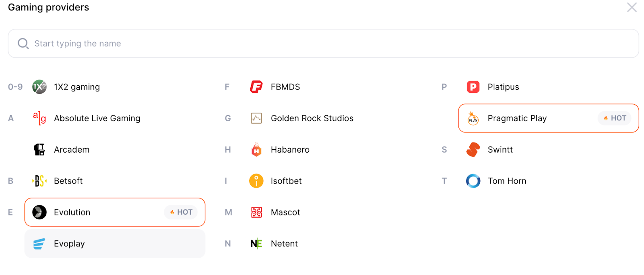Choose Netent provider name
This screenshot has width=644, height=275.
[284, 244]
